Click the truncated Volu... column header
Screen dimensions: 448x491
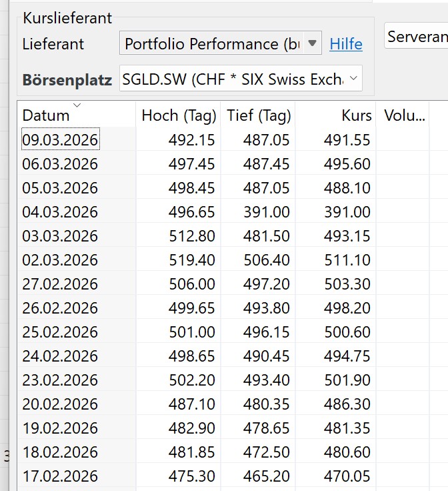404,115
